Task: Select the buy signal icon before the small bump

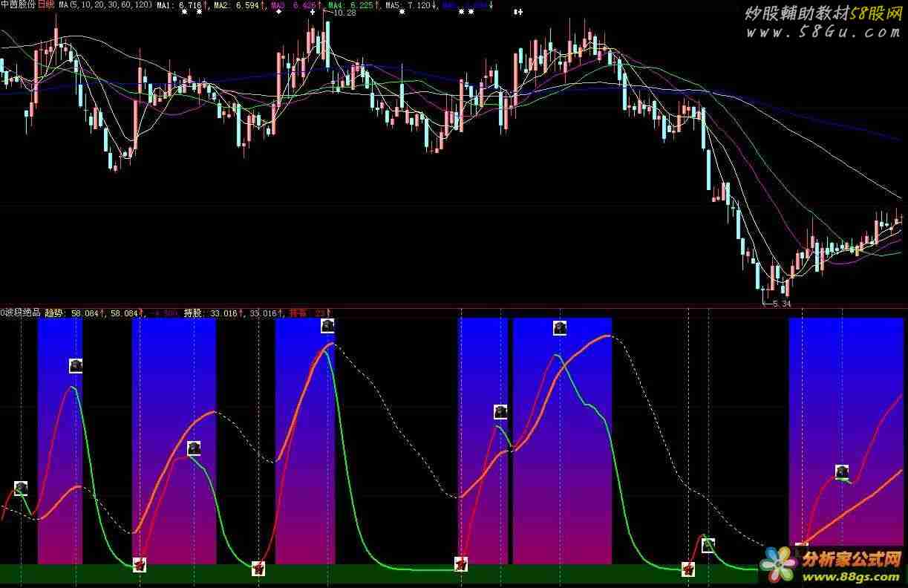Action: [x=688, y=569]
